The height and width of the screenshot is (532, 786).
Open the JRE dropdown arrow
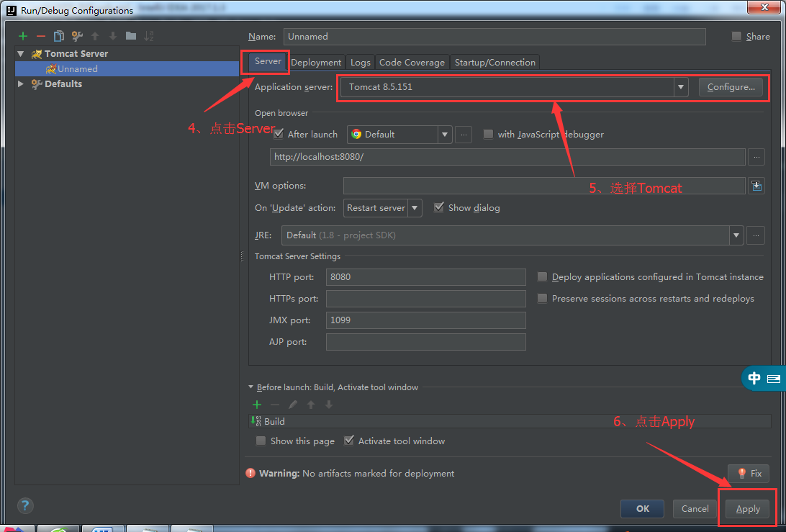tap(736, 235)
